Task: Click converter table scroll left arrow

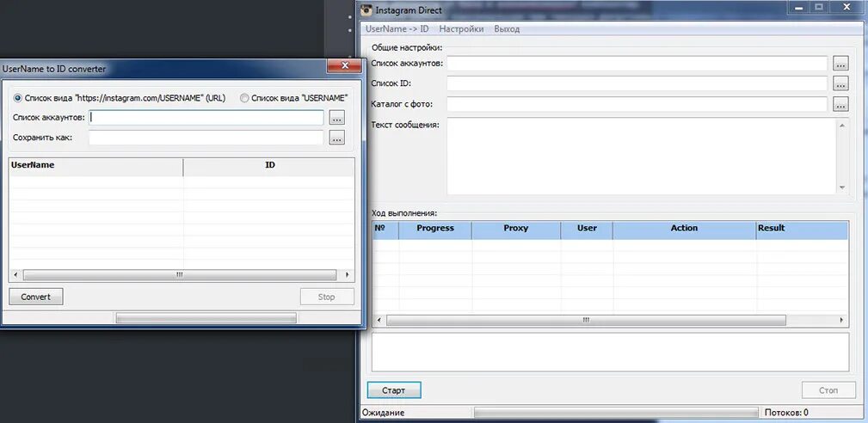Action: (15, 275)
